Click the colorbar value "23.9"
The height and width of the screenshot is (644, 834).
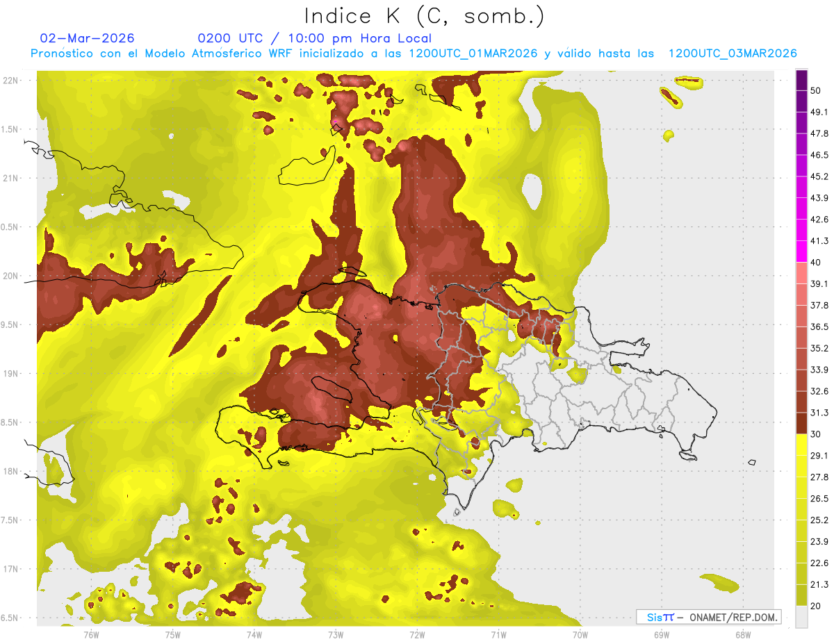tap(820, 541)
